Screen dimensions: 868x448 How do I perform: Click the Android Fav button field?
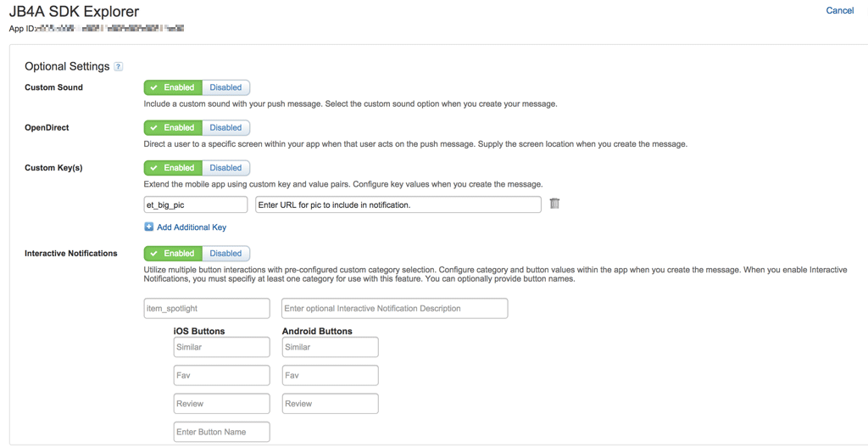pos(330,375)
